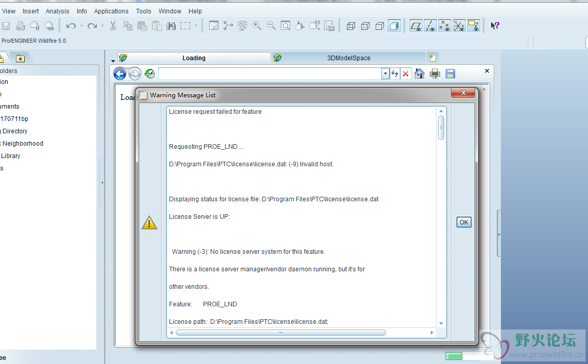Click the Save (floppy disk) toolbar icon
588x364 pixels.
tap(6, 26)
